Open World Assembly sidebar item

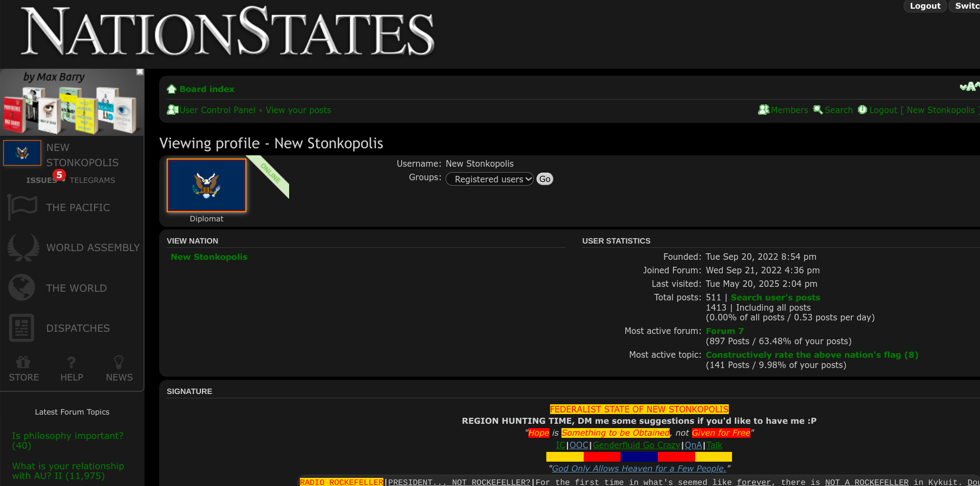(x=93, y=247)
